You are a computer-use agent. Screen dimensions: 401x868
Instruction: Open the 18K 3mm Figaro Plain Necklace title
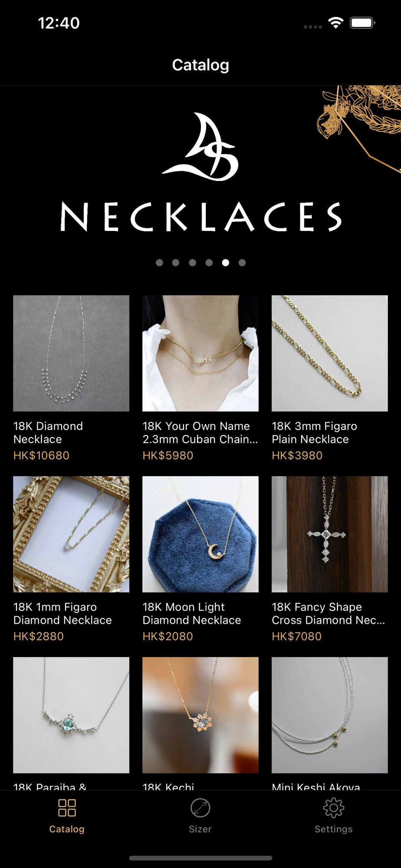click(314, 433)
